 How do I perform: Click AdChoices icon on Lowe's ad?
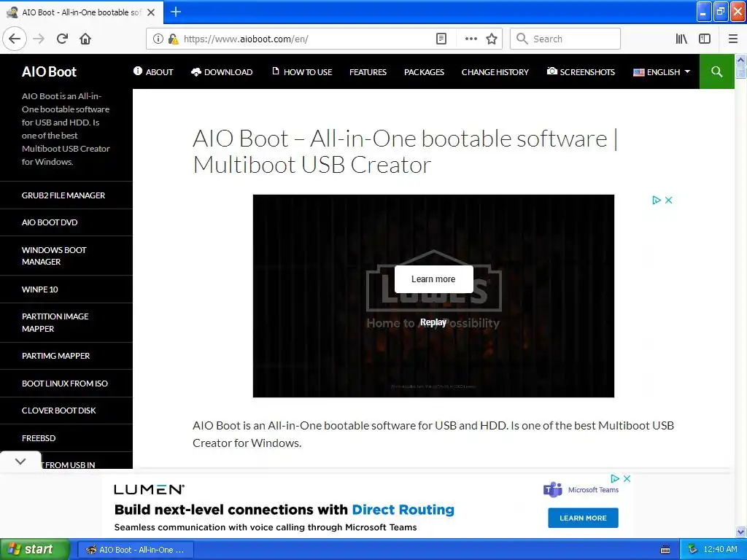657,200
